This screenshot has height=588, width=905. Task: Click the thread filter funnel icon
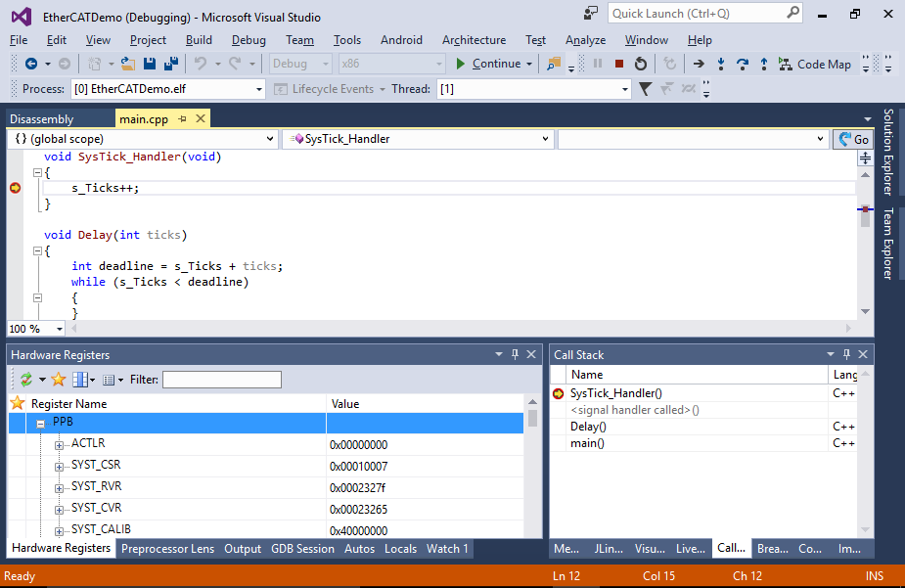click(x=646, y=89)
